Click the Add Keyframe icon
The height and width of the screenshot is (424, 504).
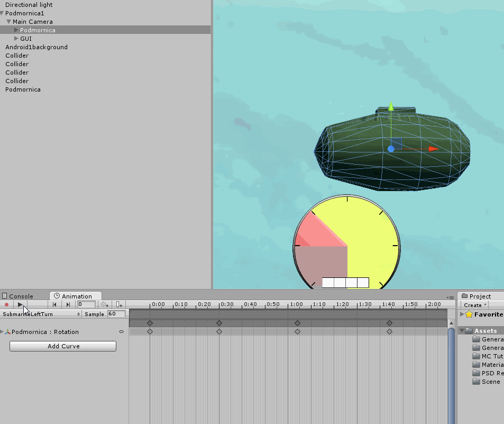105,304
